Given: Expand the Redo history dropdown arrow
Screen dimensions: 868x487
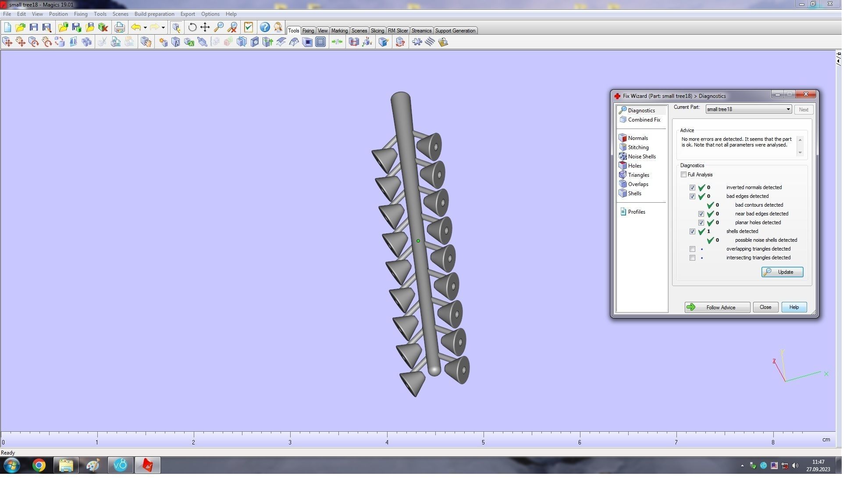Looking at the screenshot, I should (163, 27).
